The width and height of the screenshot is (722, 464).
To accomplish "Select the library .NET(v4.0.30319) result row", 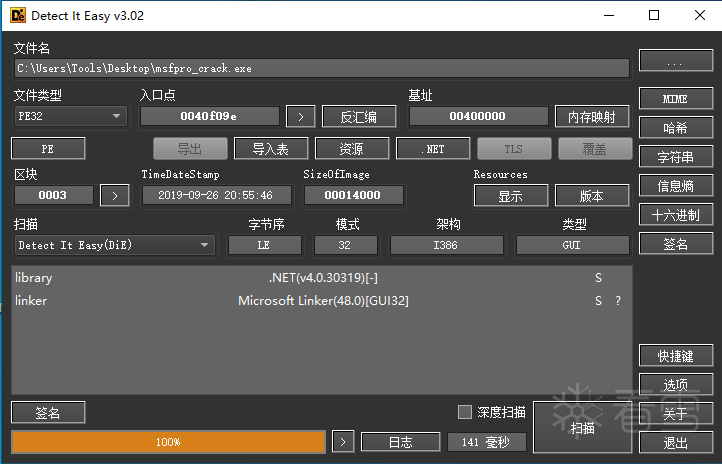I will tap(322, 278).
